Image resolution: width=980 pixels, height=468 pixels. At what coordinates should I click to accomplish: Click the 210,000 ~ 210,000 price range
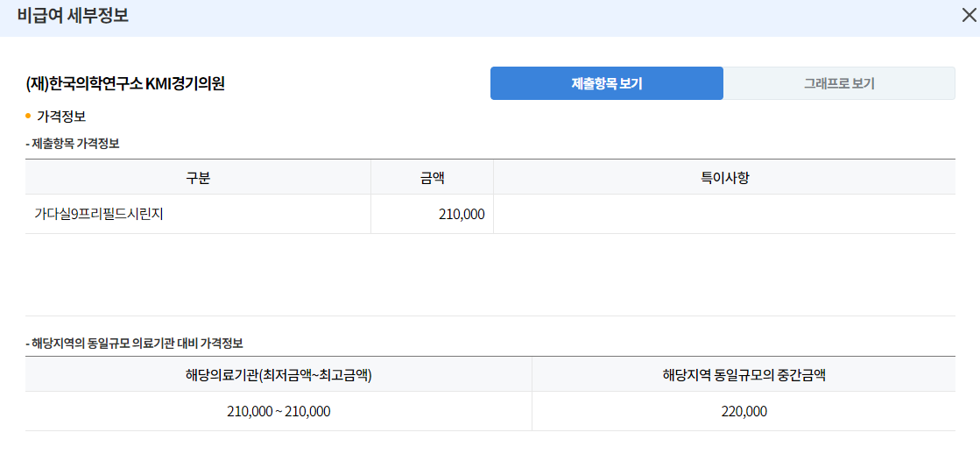[x=278, y=412]
